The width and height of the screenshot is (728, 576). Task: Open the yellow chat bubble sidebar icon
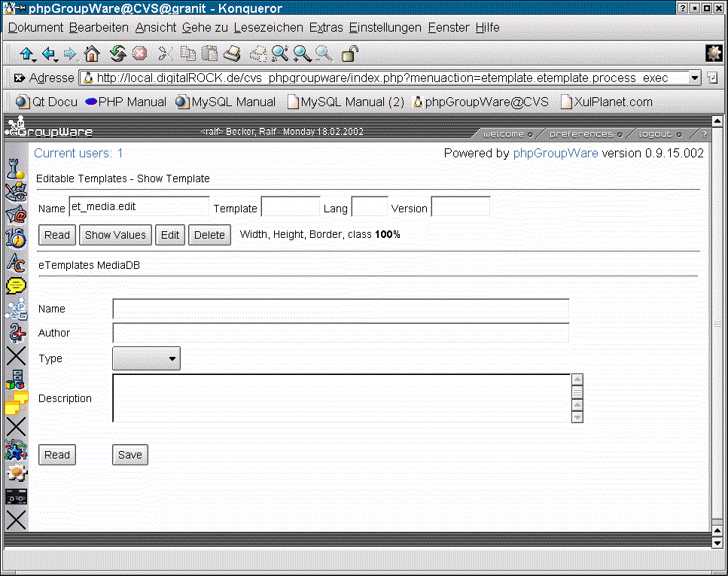[16, 285]
